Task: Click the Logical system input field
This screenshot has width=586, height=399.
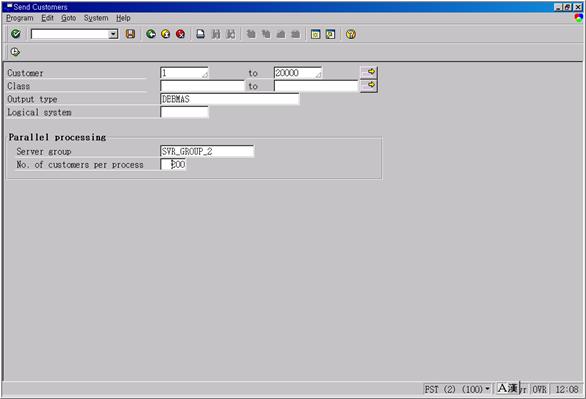Action: (x=184, y=112)
